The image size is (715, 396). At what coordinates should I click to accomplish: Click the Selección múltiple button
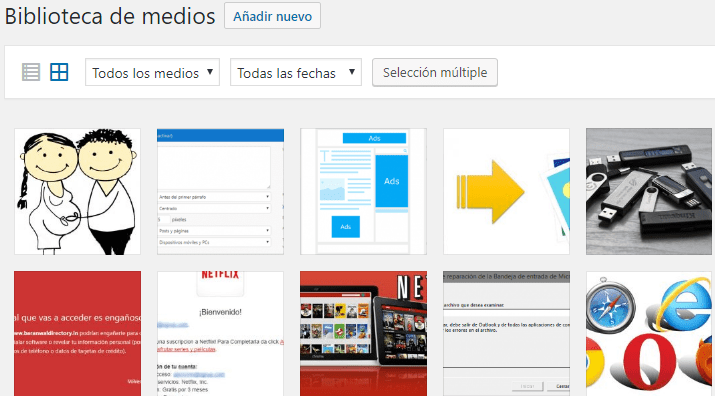(x=435, y=72)
